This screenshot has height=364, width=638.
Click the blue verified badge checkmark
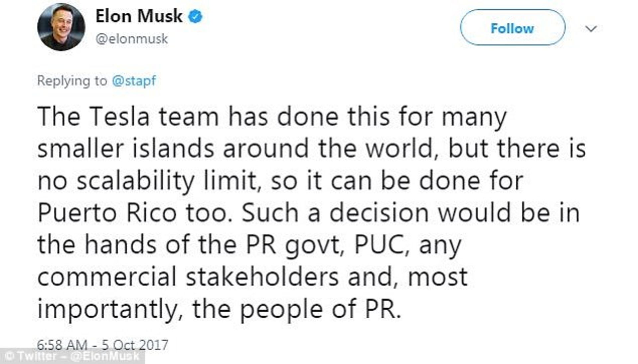point(196,16)
